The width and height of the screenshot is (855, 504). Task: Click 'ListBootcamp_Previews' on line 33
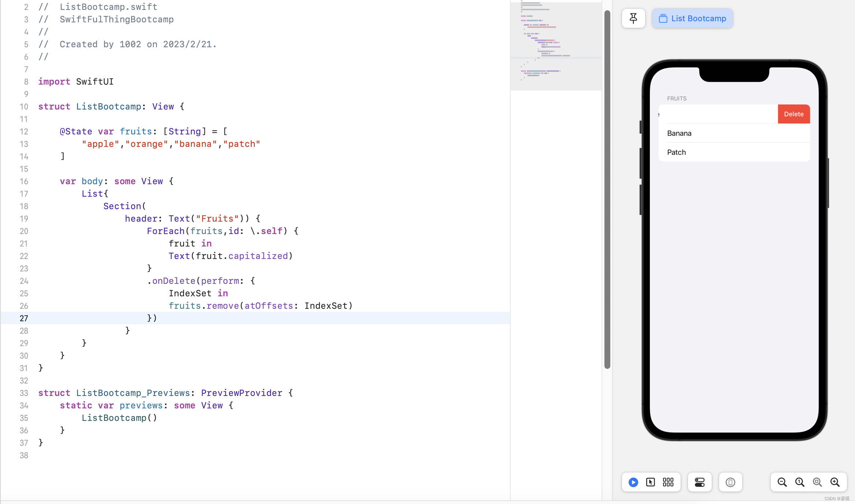click(133, 393)
